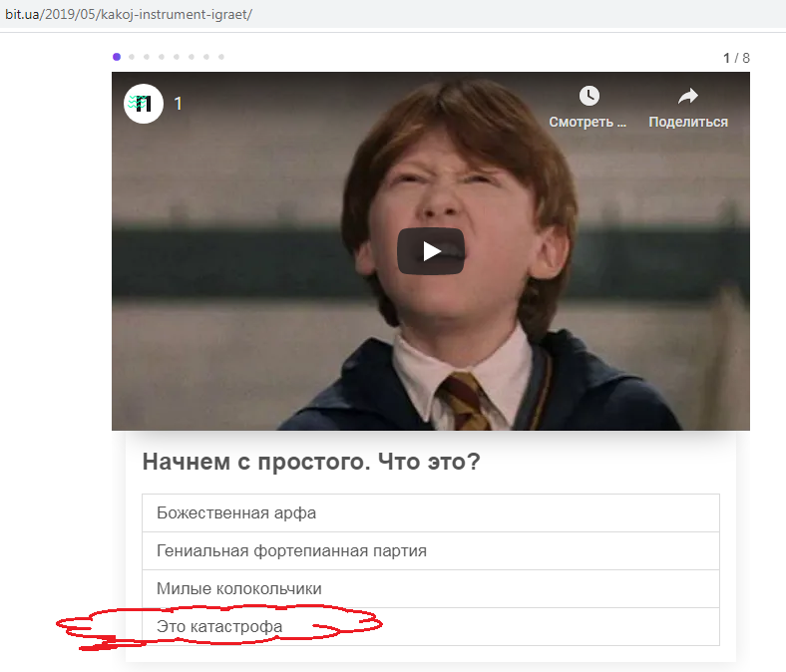Open the channel avatar logo
This screenshot has height=672, width=786.
click(x=144, y=104)
